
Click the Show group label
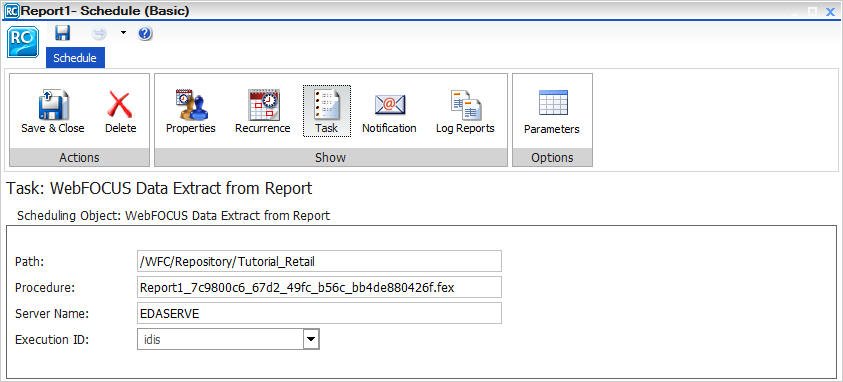(x=331, y=157)
